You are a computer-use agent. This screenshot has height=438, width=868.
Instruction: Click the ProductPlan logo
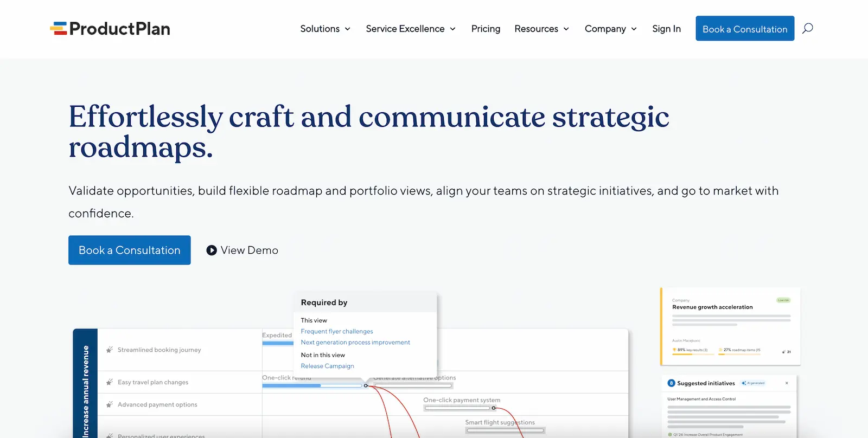(110, 29)
